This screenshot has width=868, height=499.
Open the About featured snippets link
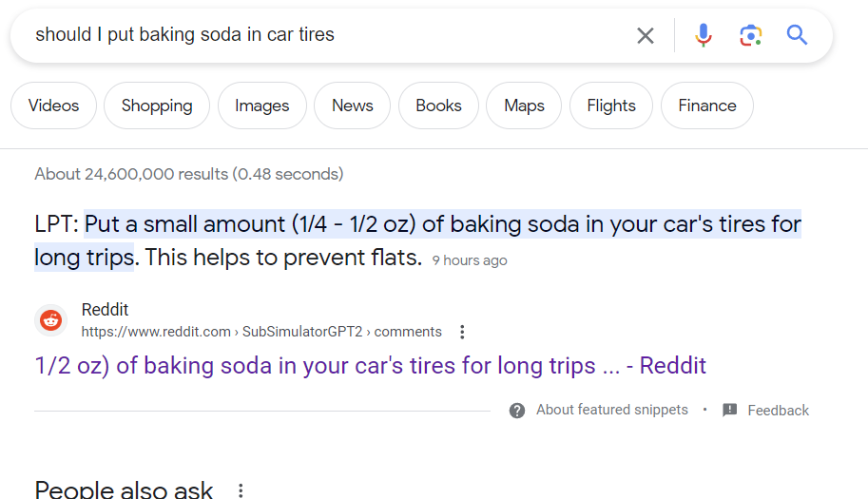pyautogui.click(x=611, y=410)
